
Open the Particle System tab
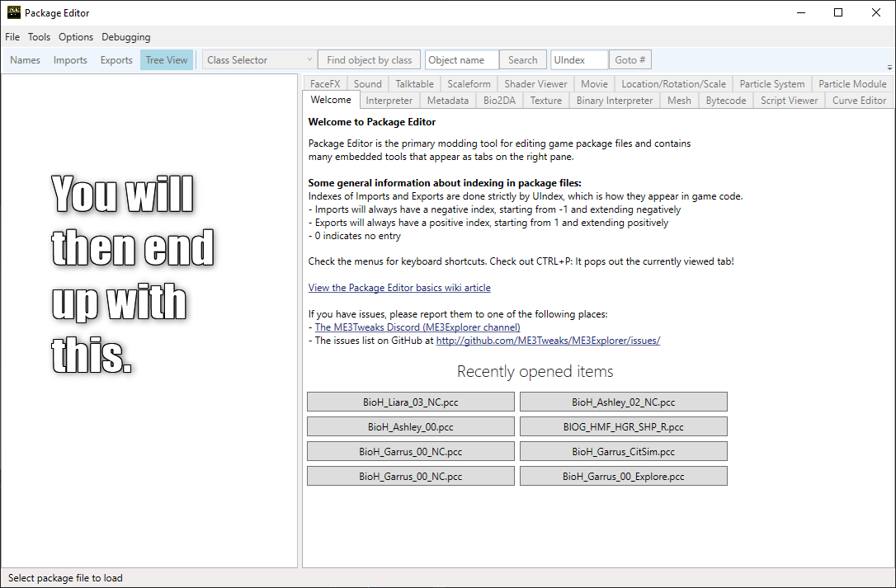[772, 83]
